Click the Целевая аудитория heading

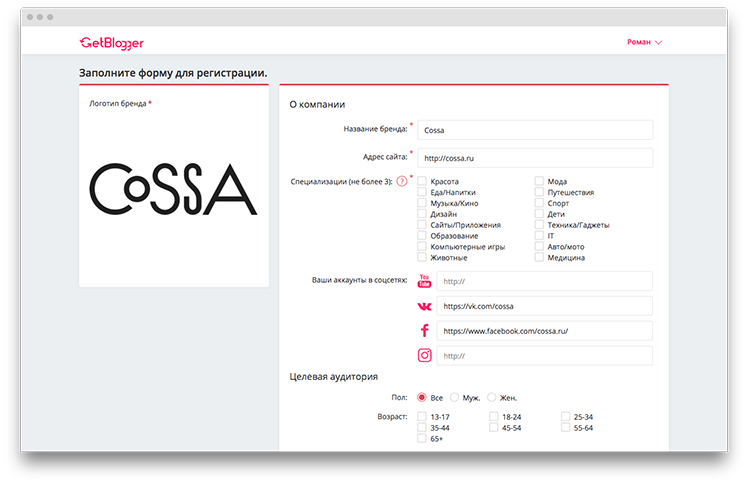coord(333,377)
